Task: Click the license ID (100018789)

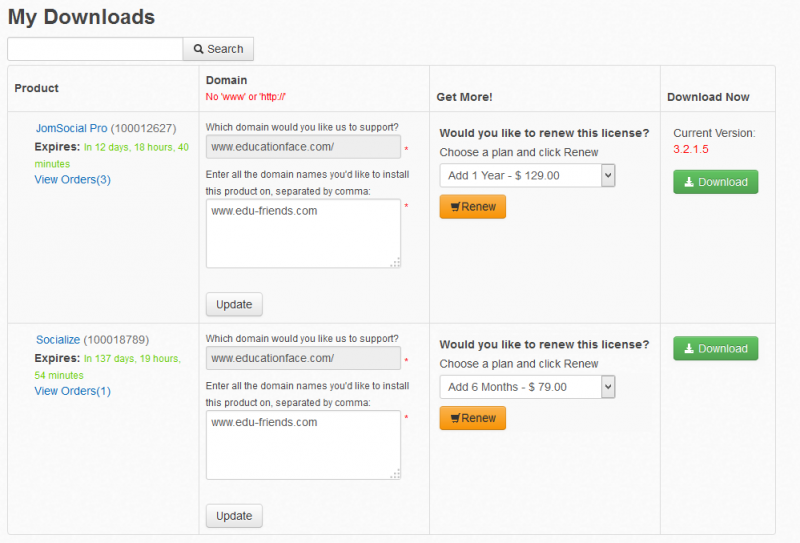Action: point(116,340)
